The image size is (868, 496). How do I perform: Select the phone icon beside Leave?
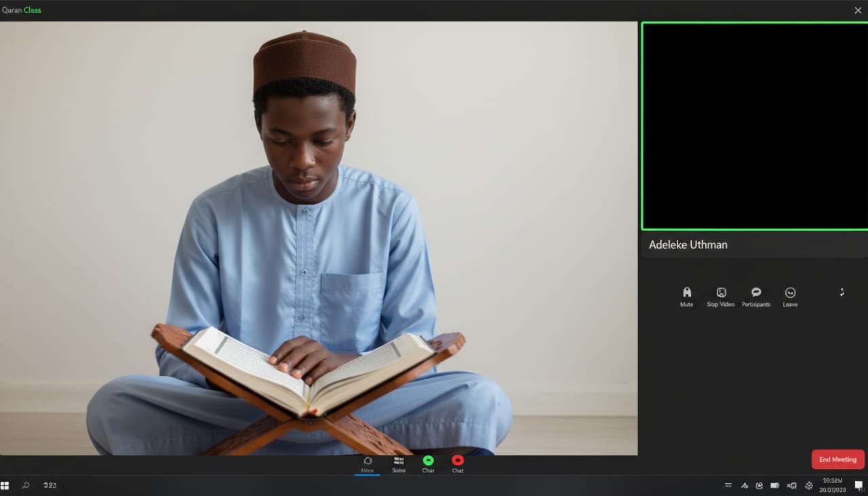pyautogui.click(x=842, y=292)
